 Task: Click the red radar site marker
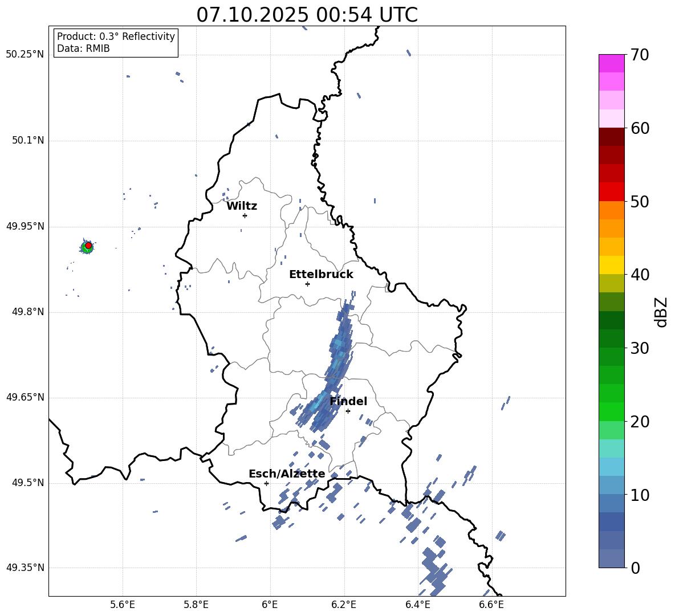point(88,246)
